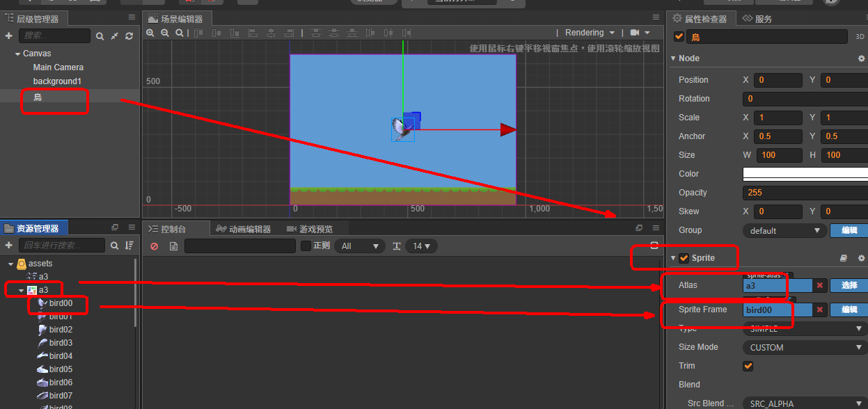Uncheck the Trim option

(x=748, y=366)
